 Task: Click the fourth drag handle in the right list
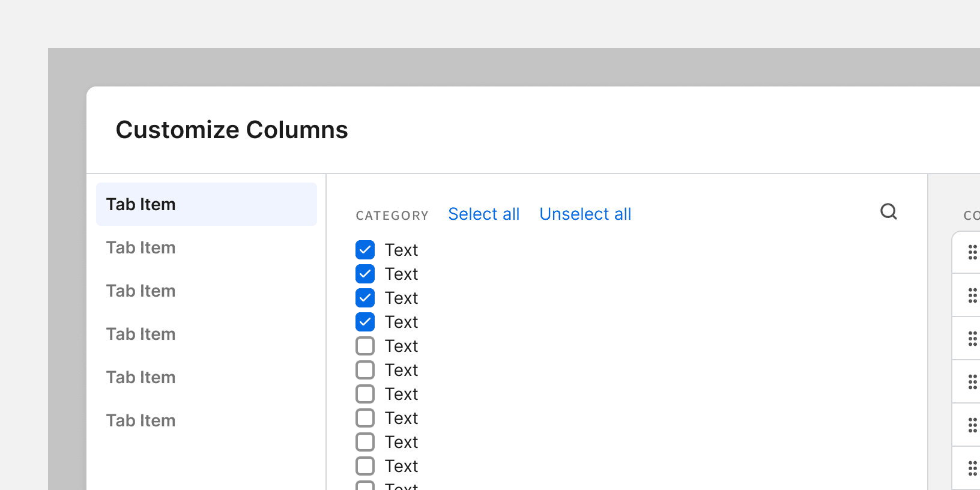click(x=972, y=382)
